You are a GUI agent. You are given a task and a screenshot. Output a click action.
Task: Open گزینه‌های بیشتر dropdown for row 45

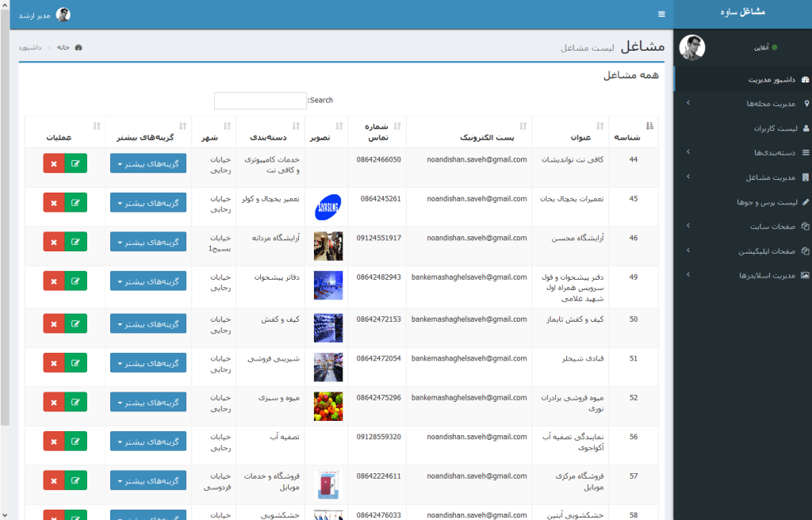(x=148, y=202)
